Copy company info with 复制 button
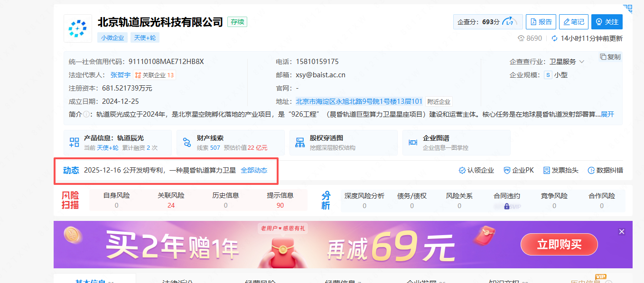The width and height of the screenshot is (644, 283). tap(610, 57)
